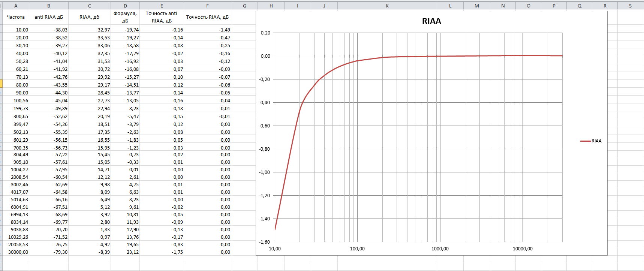Click the "anti RIAA дБ" header cell
Screen dimensions: 644x271
[x=49, y=17]
